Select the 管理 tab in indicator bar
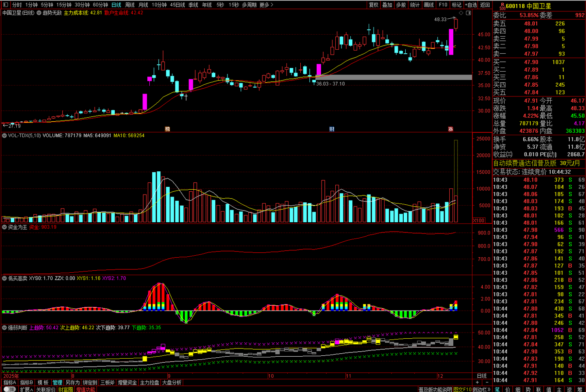 [x=57, y=383]
